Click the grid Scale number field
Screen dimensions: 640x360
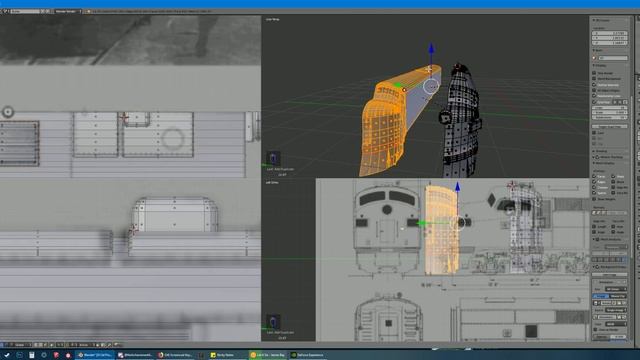point(609,113)
